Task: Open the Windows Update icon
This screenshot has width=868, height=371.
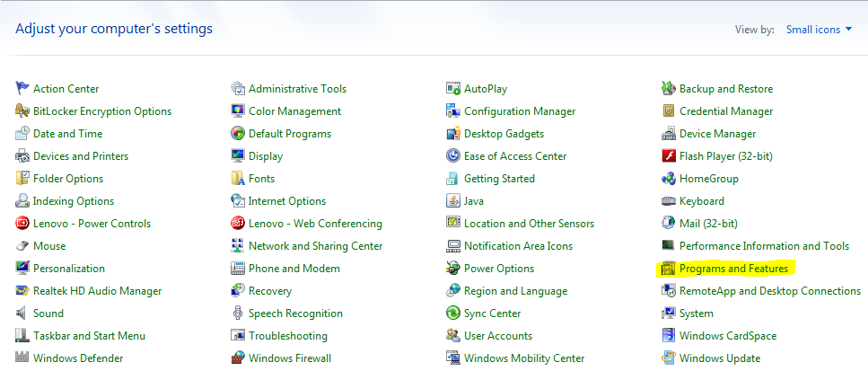Action: coord(669,358)
